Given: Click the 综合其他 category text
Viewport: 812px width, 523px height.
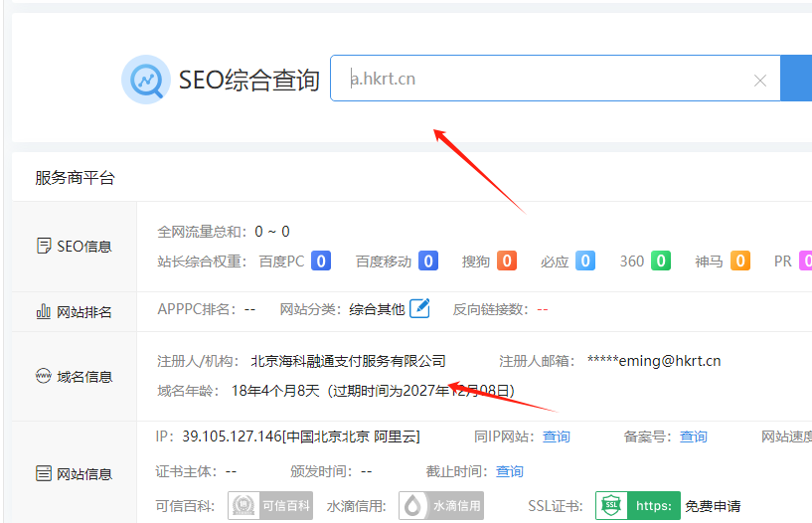Looking at the screenshot, I should [x=377, y=309].
